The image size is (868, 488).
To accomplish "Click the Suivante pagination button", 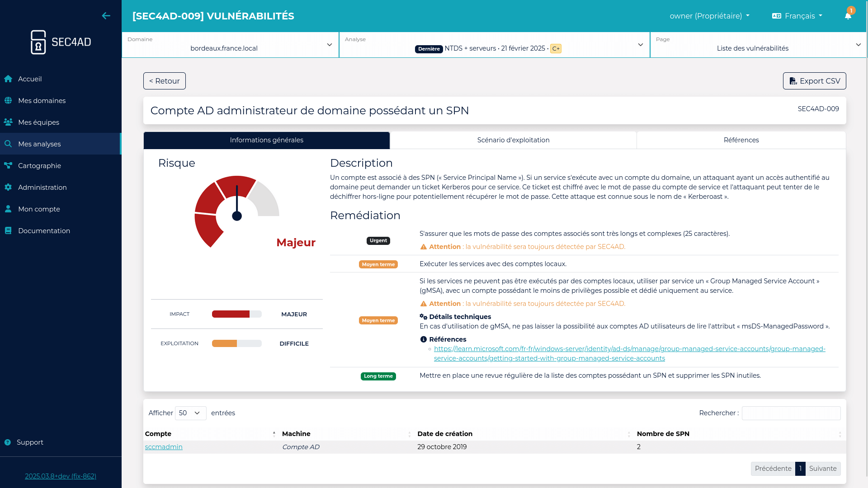I will (823, 469).
